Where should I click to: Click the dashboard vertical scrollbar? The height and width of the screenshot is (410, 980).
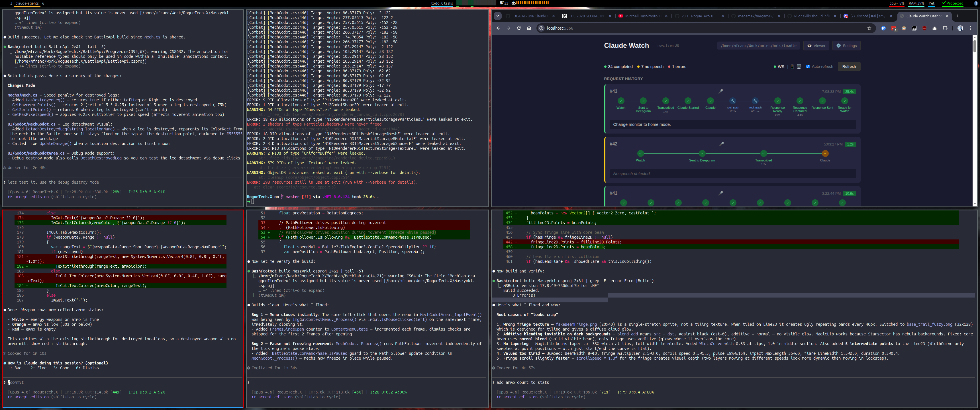tap(974, 46)
